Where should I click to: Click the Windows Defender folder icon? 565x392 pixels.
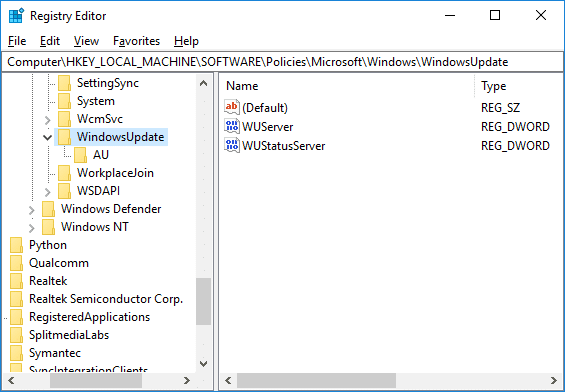coord(48,209)
